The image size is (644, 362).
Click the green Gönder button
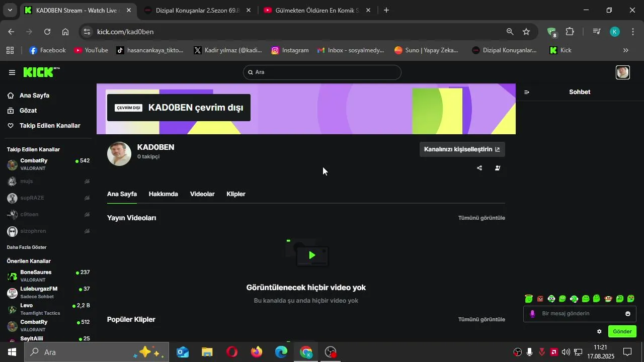click(622, 331)
